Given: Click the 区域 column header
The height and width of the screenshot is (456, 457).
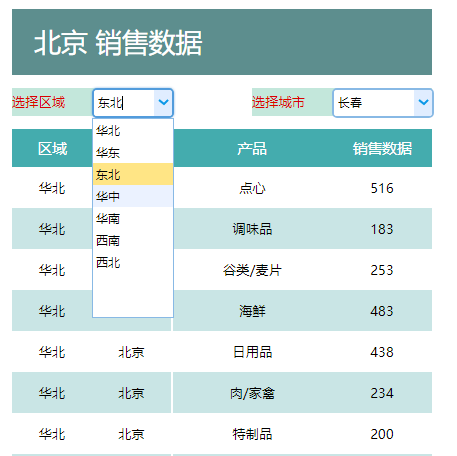Looking at the screenshot, I should click(52, 148).
